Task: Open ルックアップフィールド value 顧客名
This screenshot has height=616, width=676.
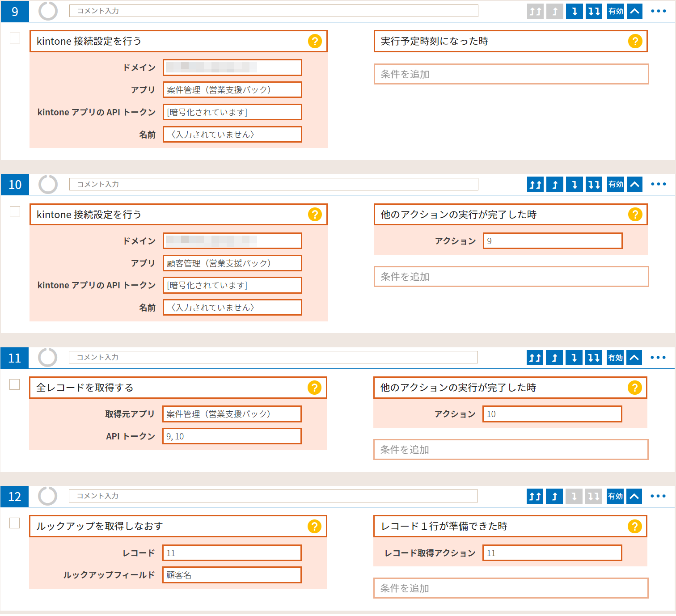Action: [232, 575]
